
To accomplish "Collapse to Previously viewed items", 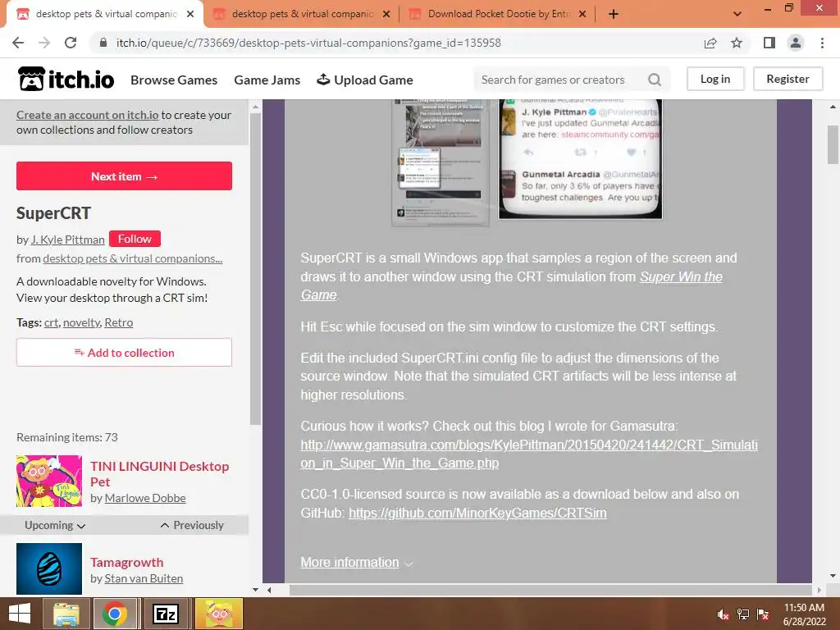I will pos(192,525).
